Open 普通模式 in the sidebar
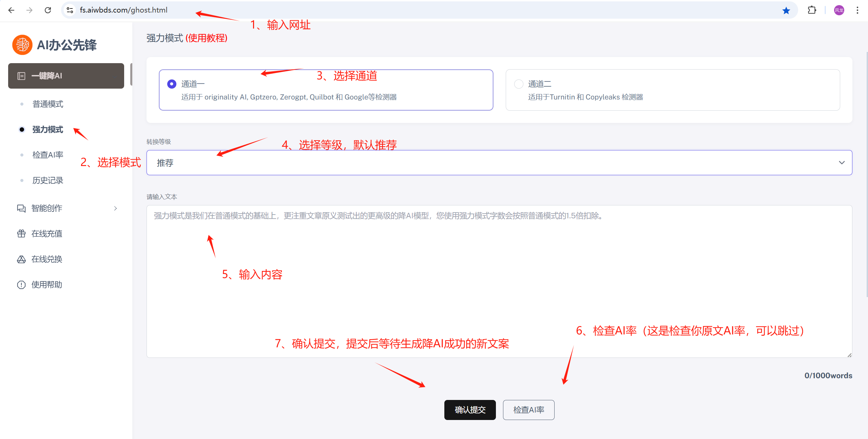The image size is (868, 439). coord(48,104)
